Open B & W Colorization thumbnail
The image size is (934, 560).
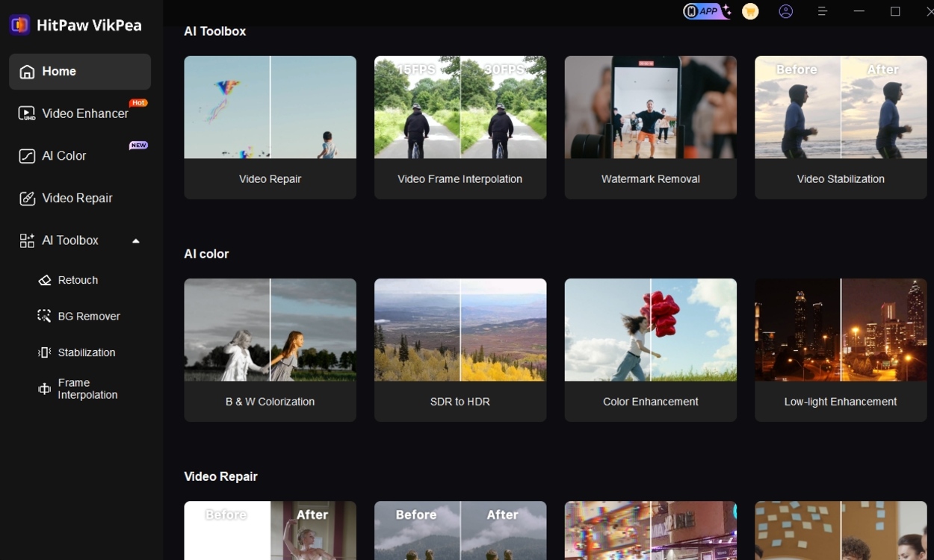(270, 330)
